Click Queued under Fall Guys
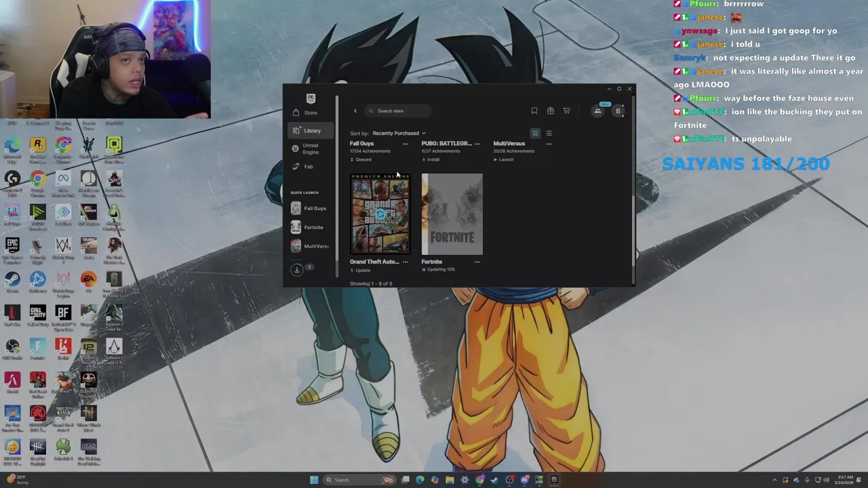The width and height of the screenshot is (868, 488). [361, 160]
